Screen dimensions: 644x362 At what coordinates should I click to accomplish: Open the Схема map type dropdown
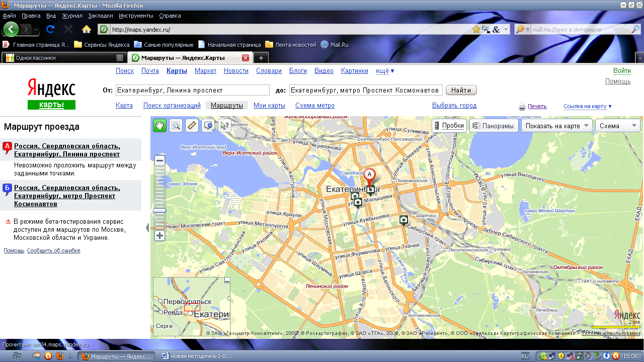click(x=618, y=126)
